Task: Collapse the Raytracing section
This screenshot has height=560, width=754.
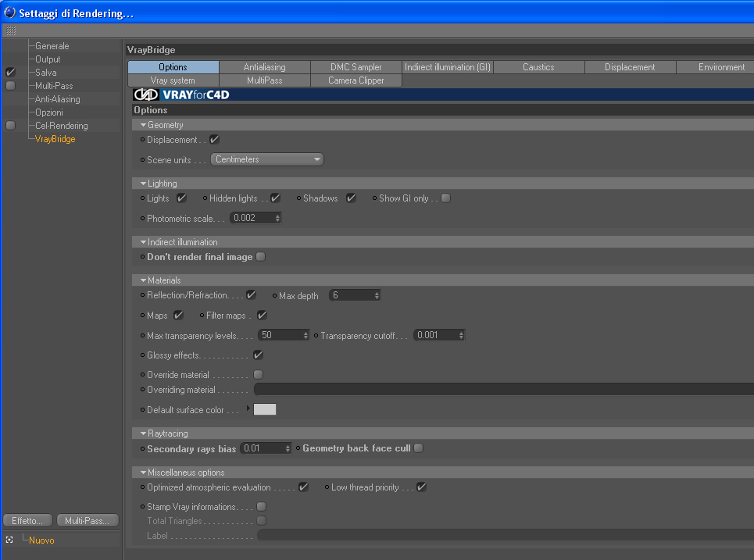Action: [143, 433]
